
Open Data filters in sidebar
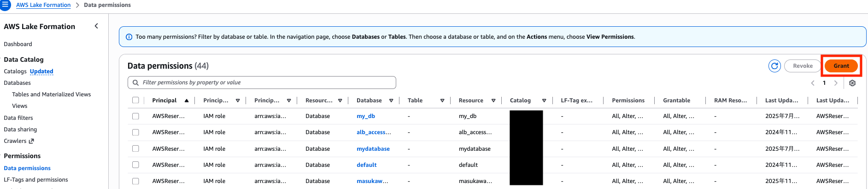[18, 118]
